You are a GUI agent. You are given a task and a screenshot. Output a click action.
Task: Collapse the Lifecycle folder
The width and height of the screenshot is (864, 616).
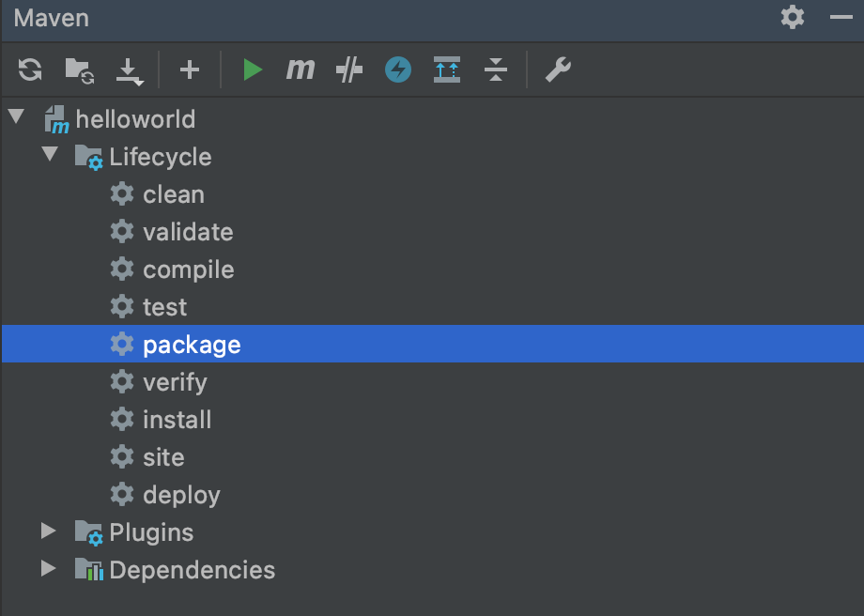click(50, 154)
